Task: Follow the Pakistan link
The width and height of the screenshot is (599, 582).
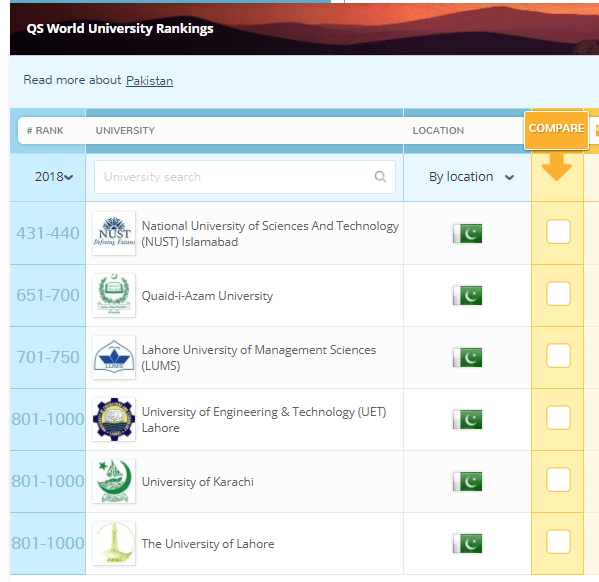Action: (x=149, y=81)
